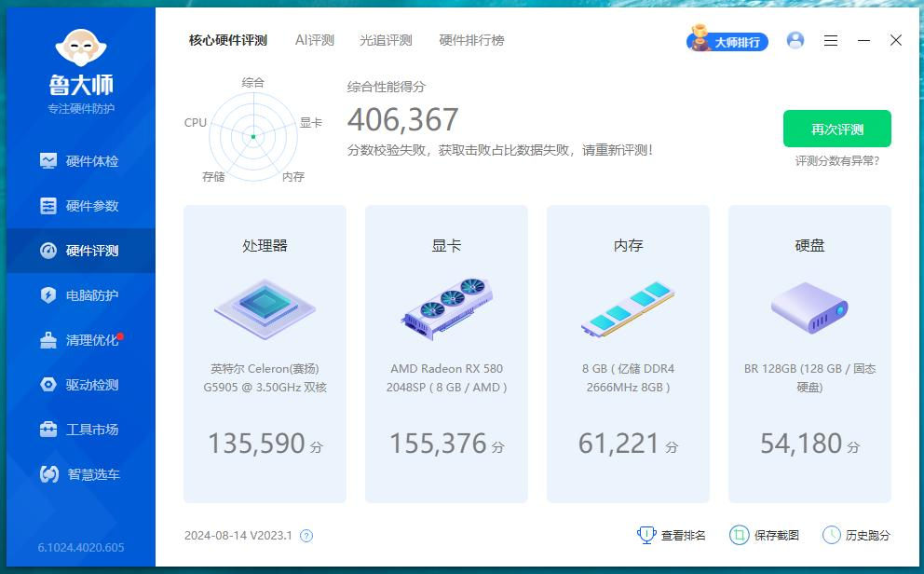Click 再次评测 to rerun benchmark
Screen dimensions: 924x574
point(836,129)
